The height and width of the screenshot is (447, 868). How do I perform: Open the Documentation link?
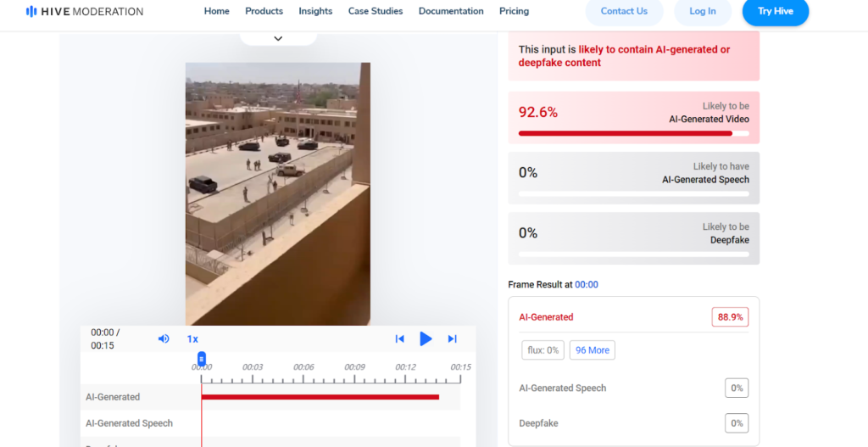[x=451, y=11]
